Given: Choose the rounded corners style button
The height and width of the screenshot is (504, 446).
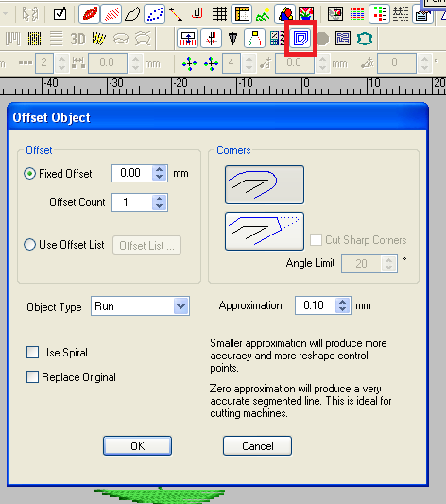Looking at the screenshot, I should coord(265,184).
